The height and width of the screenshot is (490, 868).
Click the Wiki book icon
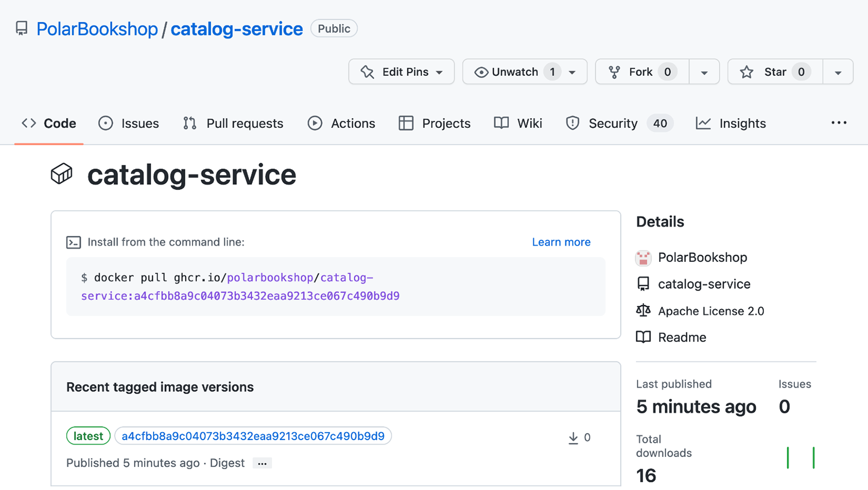(x=501, y=123)
